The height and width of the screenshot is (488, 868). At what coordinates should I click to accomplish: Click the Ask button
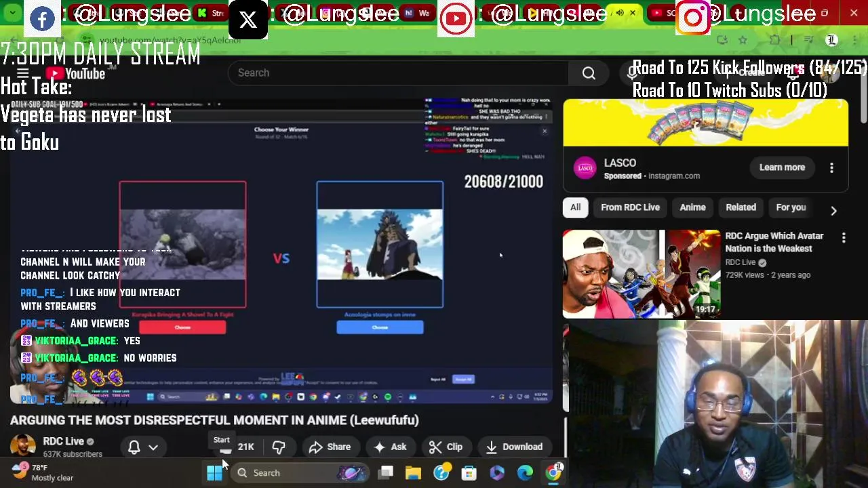point(390,447)
